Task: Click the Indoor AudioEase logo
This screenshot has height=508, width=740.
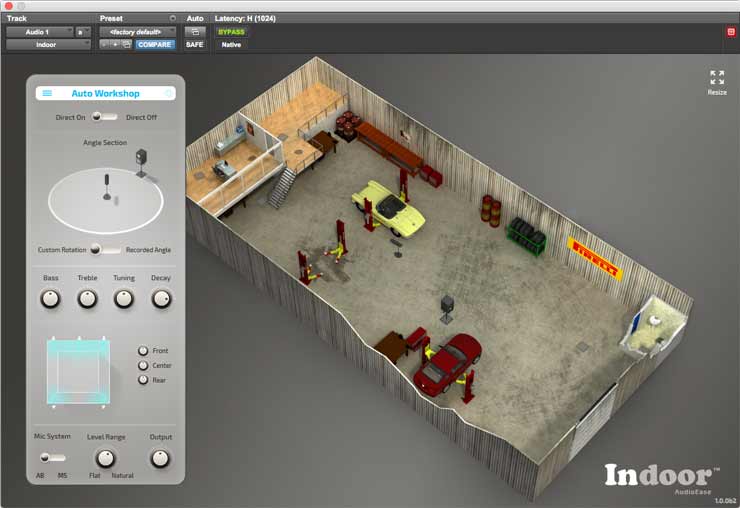Action: (662, 478)
